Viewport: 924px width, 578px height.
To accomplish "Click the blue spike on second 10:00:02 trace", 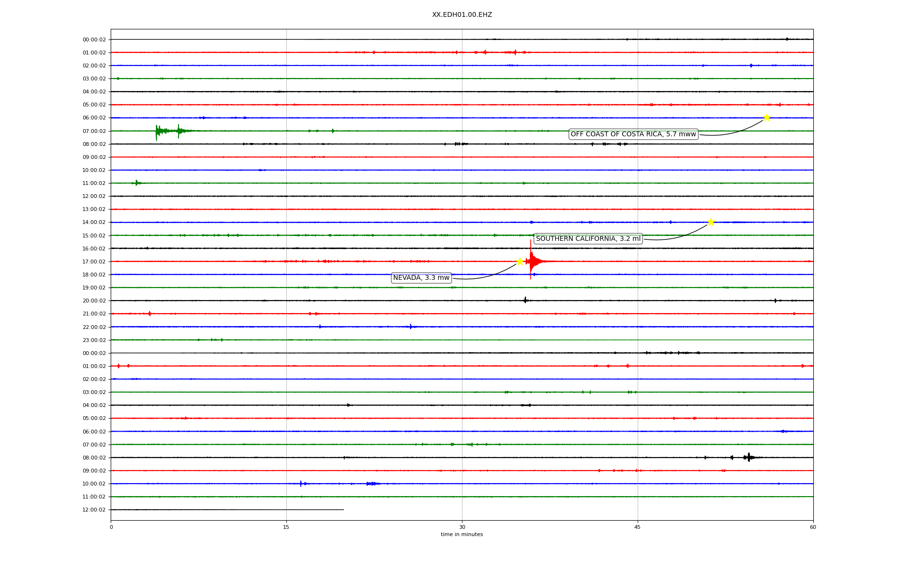I will pos(301,484).
